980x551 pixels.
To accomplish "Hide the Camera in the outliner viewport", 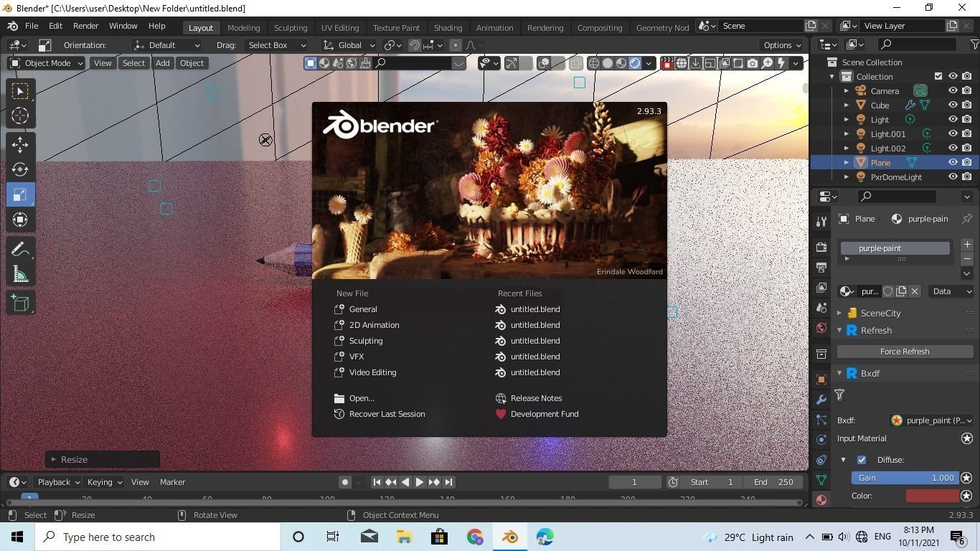I will tap(953, 91).
